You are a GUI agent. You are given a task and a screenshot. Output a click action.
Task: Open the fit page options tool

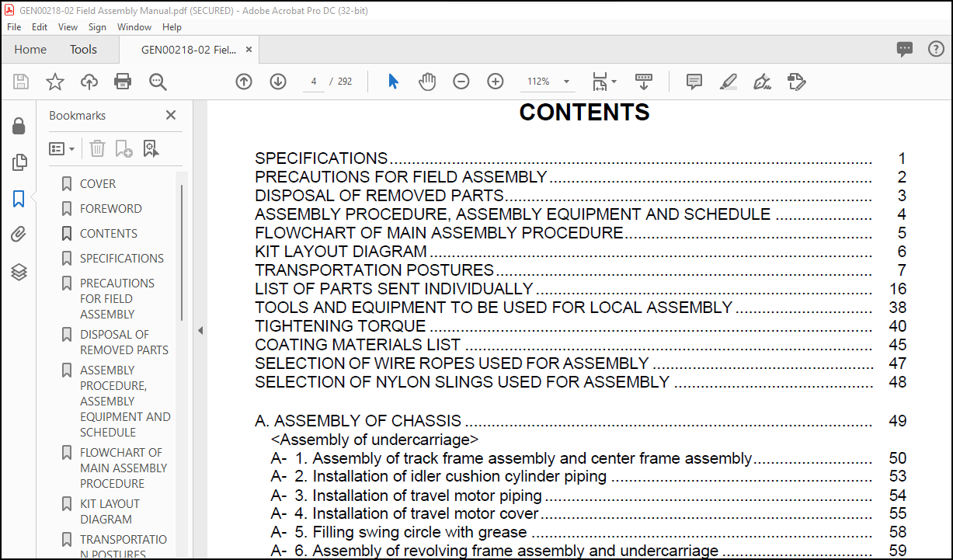603,82
